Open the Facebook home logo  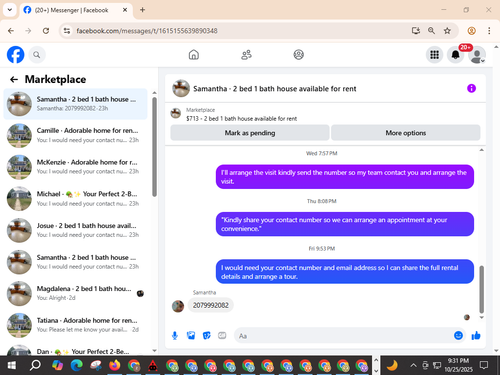point(15,55)
